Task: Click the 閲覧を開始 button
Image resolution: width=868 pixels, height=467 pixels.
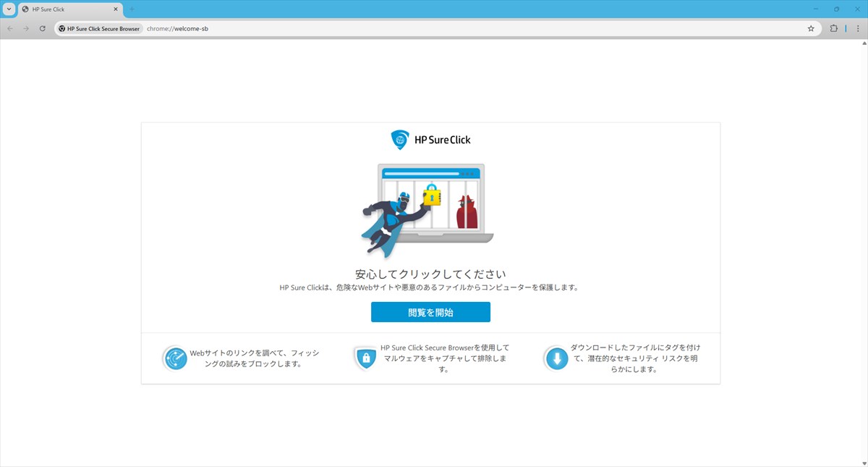Action: (x=430, y=312)
